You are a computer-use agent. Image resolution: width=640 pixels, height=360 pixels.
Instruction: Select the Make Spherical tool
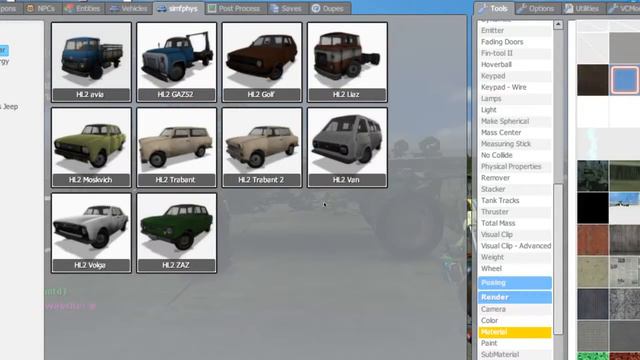pos(515,121)
